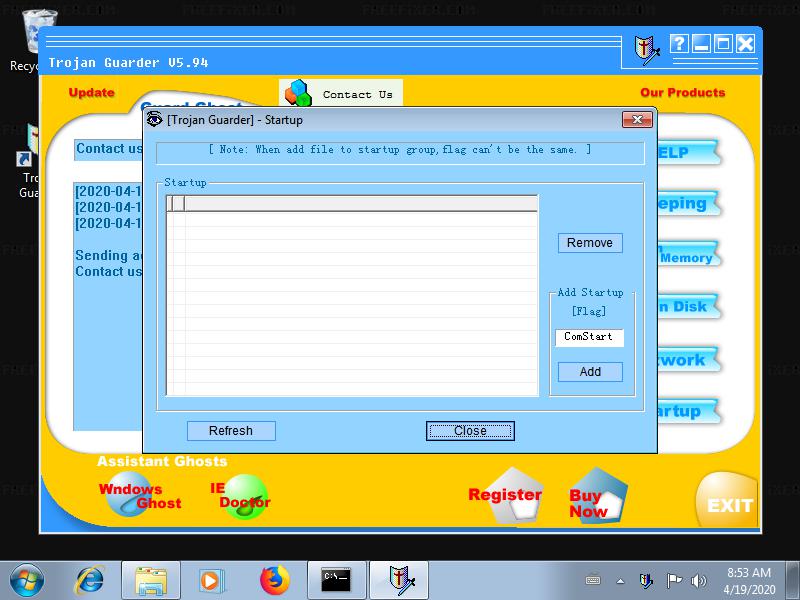Switch to the command prompt taskbar window
800x600 pixels.
tap(337, 581)
